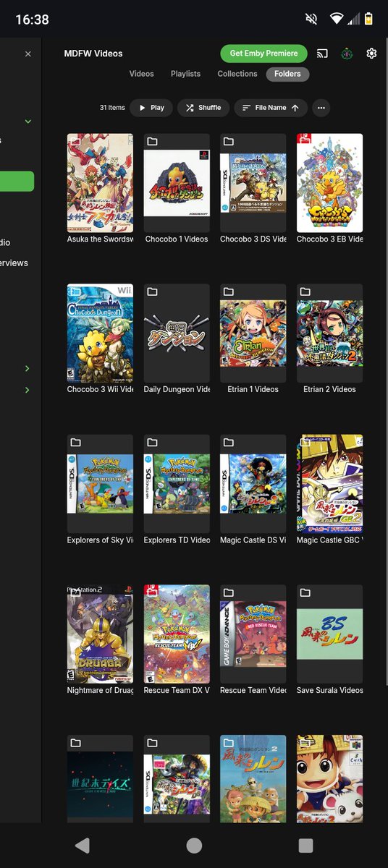The image size is (388, 868).
Task: Tap the Android back navigation button
Action: click(83, 846)
